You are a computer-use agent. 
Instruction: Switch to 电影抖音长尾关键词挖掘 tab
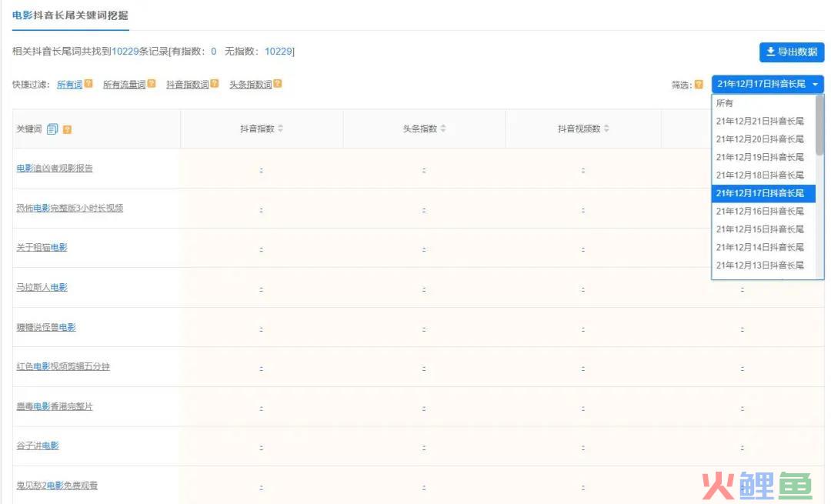click(70, 15)
